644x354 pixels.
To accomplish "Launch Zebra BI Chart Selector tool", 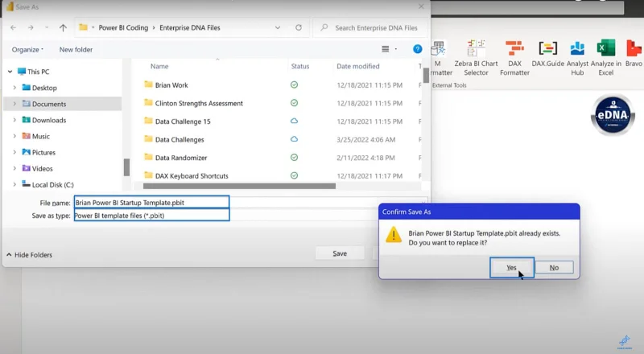I will (476, 58).
